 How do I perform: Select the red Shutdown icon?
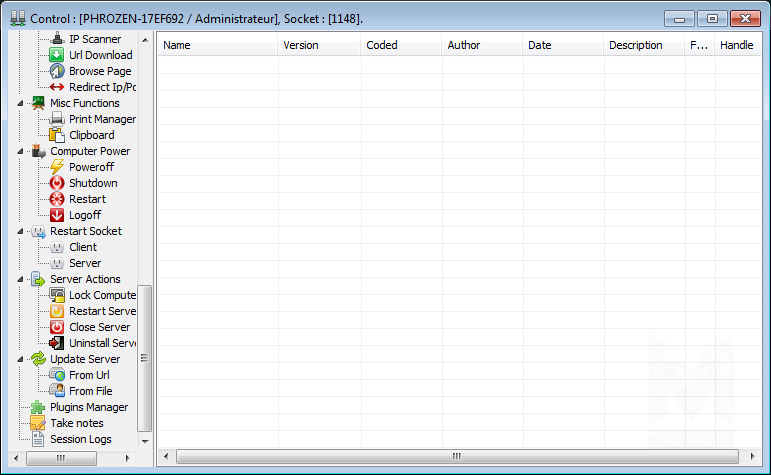coord(57,183)
